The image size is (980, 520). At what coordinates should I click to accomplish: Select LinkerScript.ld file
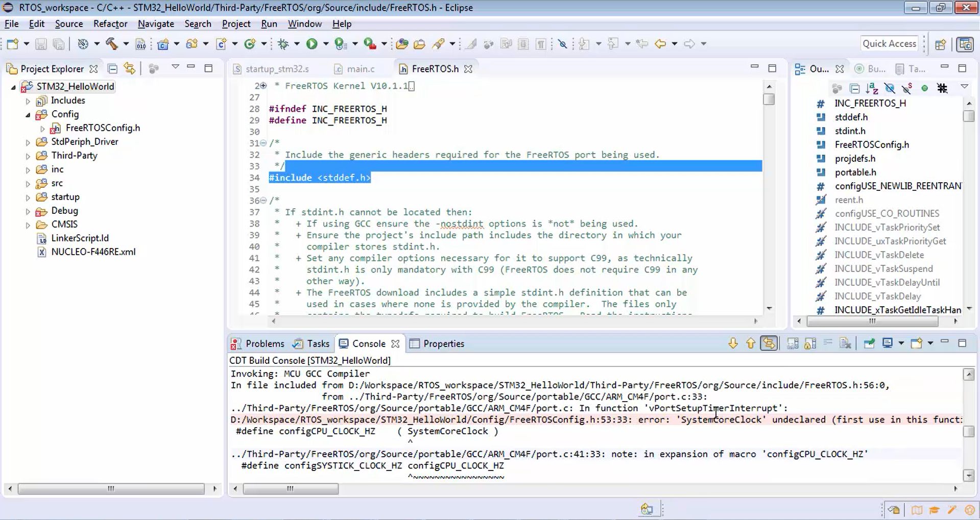pos(80,238)
